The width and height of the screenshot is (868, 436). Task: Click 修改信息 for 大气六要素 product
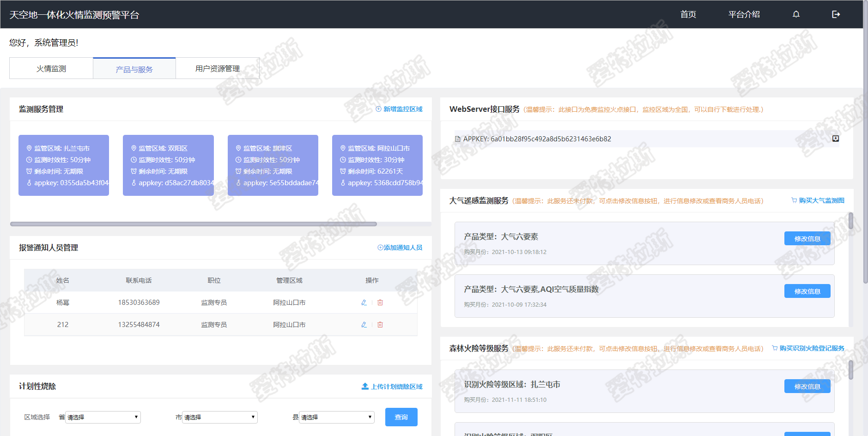807,239
